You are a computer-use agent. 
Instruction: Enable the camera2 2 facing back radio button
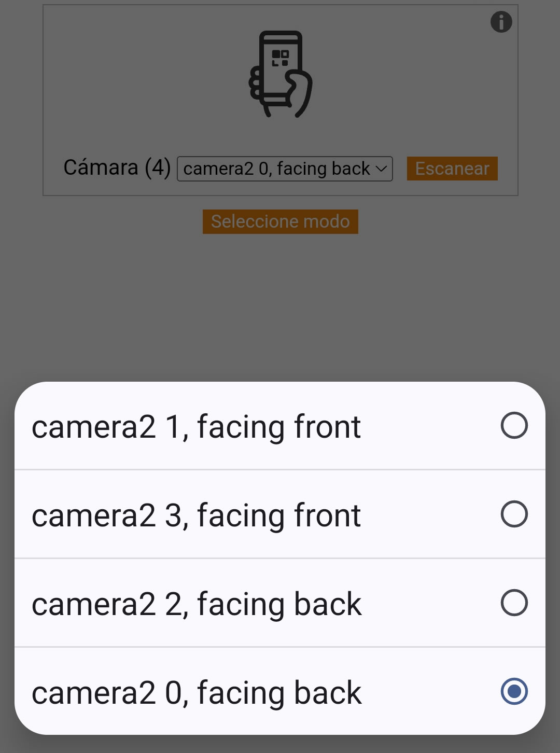click(514, 603)
